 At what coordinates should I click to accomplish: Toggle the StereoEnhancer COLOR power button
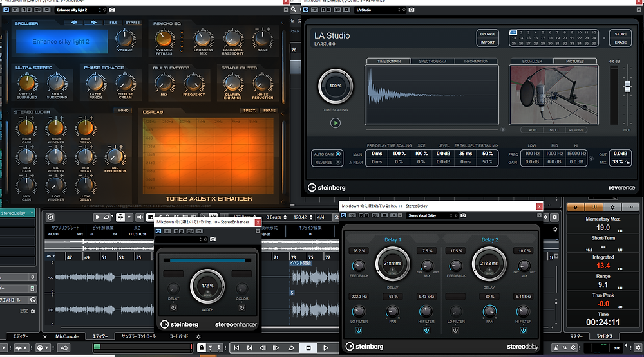pos(242,307)
